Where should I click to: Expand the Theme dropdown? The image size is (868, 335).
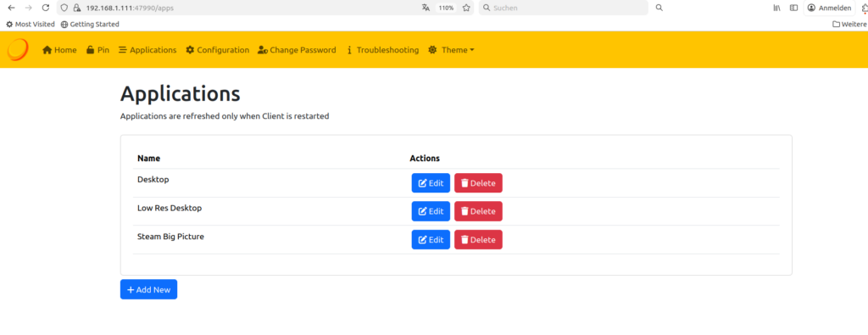pyautogui.click(x=451, y=50)
